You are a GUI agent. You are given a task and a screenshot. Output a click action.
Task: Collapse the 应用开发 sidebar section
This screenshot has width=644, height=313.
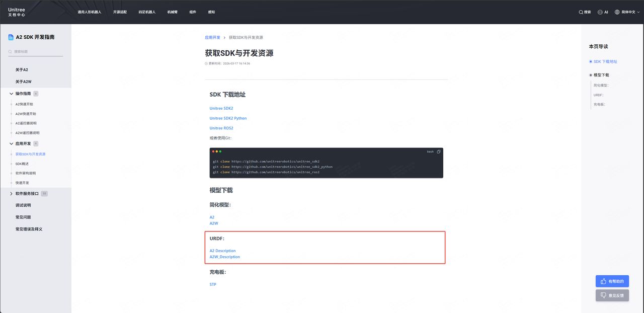12,143
